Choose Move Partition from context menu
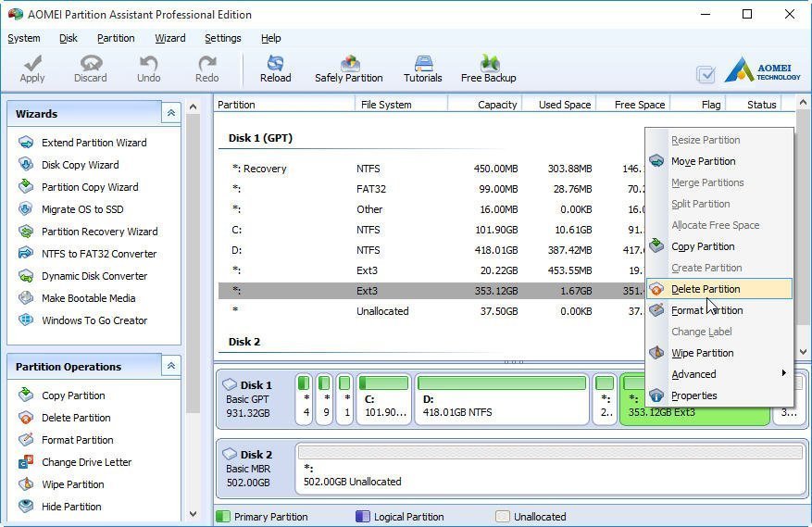This screenshot has width=812, height=527. 719,161
